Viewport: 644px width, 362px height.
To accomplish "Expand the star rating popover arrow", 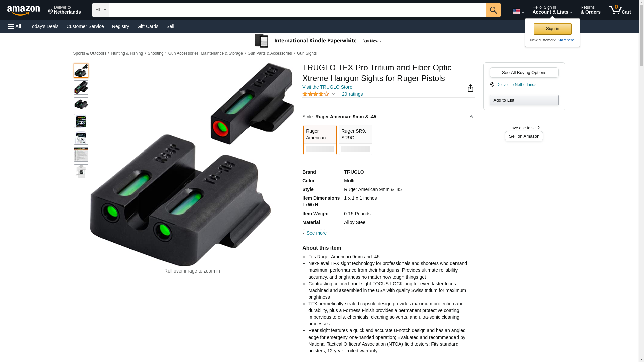I will 333,94.
